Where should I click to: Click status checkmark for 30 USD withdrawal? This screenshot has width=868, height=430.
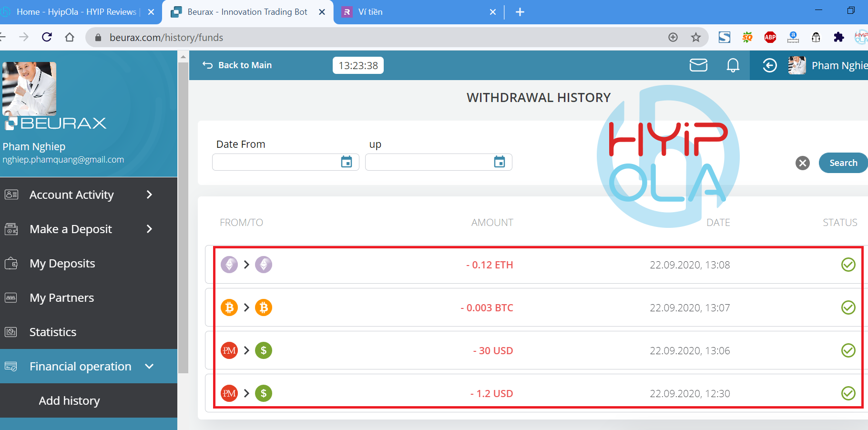click(848, 350)
